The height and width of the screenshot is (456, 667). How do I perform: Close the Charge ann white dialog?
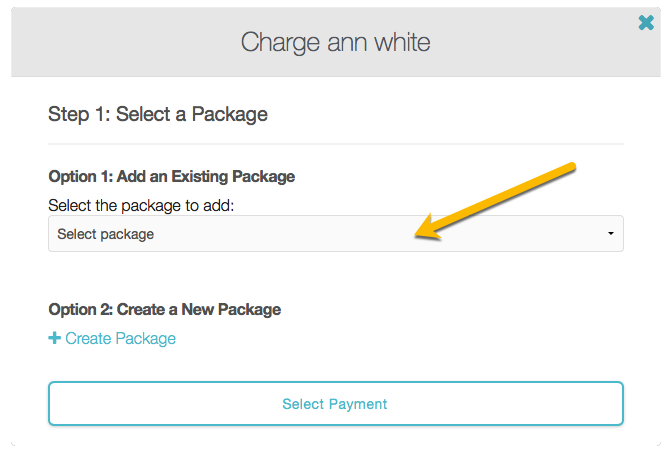(x=646, y=22)
